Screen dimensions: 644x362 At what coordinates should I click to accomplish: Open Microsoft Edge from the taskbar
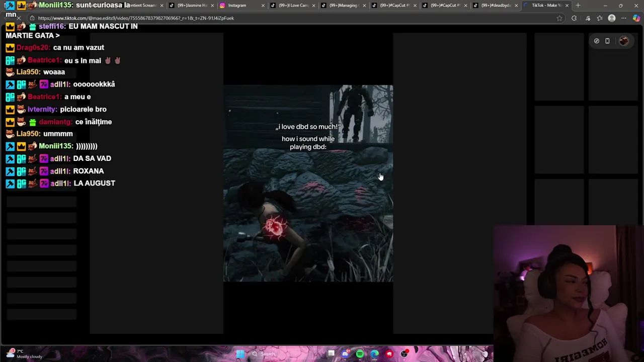point(375,354)
